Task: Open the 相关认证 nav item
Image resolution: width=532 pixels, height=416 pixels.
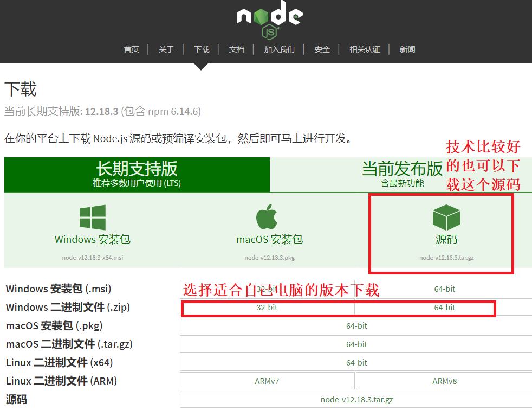Action: pyautogui.click(x=365, y=49)
